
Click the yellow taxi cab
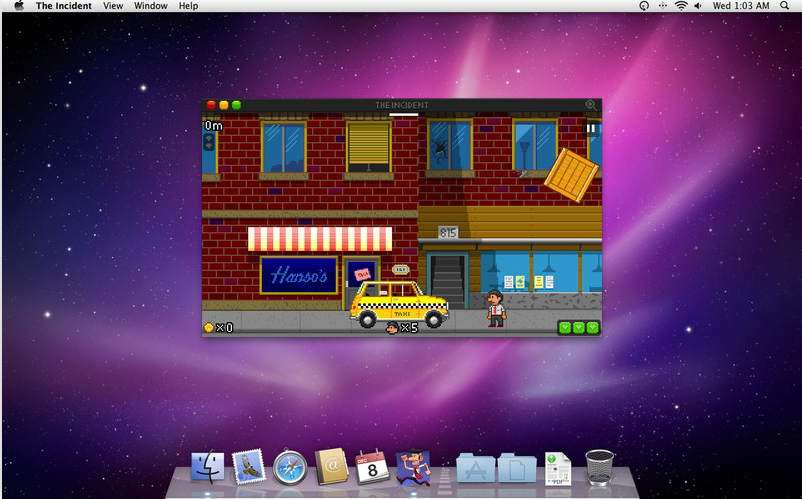[x=399, y=305]
